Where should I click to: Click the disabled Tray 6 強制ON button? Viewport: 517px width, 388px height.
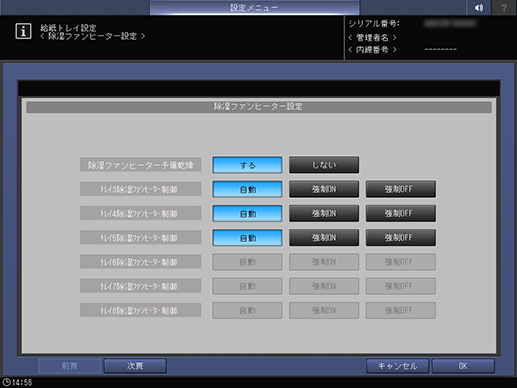(x=324, y=262)
